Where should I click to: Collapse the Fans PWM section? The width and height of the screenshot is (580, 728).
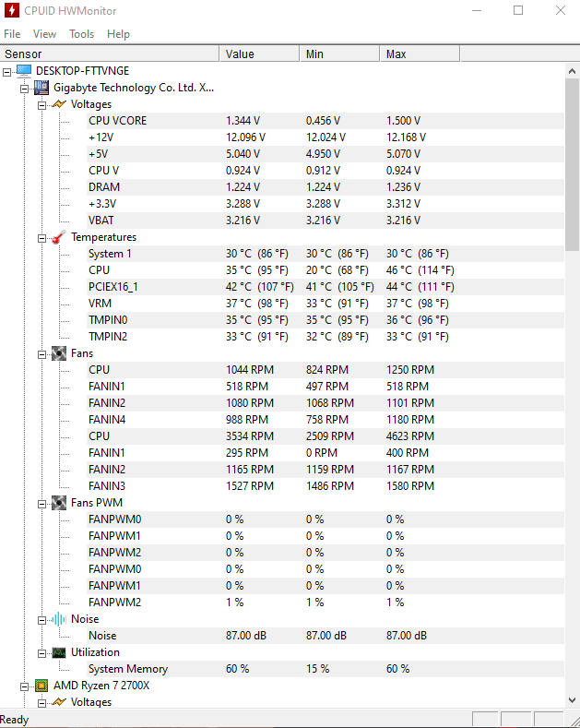[41, 504]
